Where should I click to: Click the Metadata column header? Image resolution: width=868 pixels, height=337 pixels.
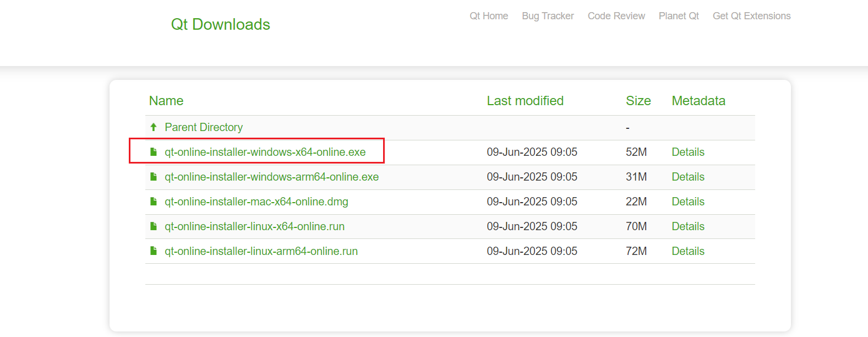coord(698,101)
